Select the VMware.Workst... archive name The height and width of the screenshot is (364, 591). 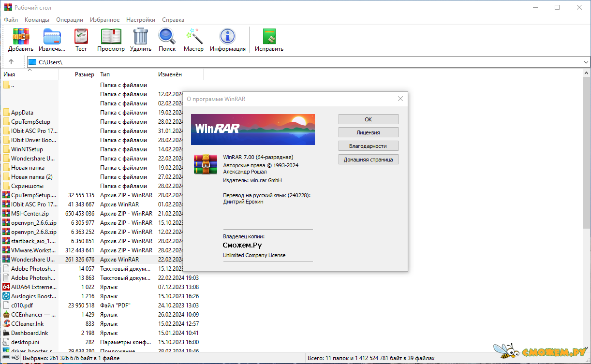coord(34,250)
